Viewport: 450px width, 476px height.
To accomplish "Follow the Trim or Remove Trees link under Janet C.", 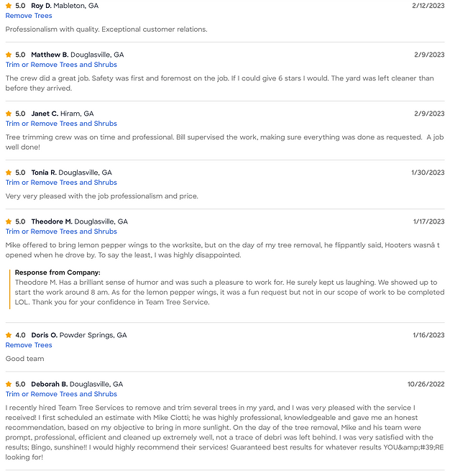I will click(x=61, y=124).
